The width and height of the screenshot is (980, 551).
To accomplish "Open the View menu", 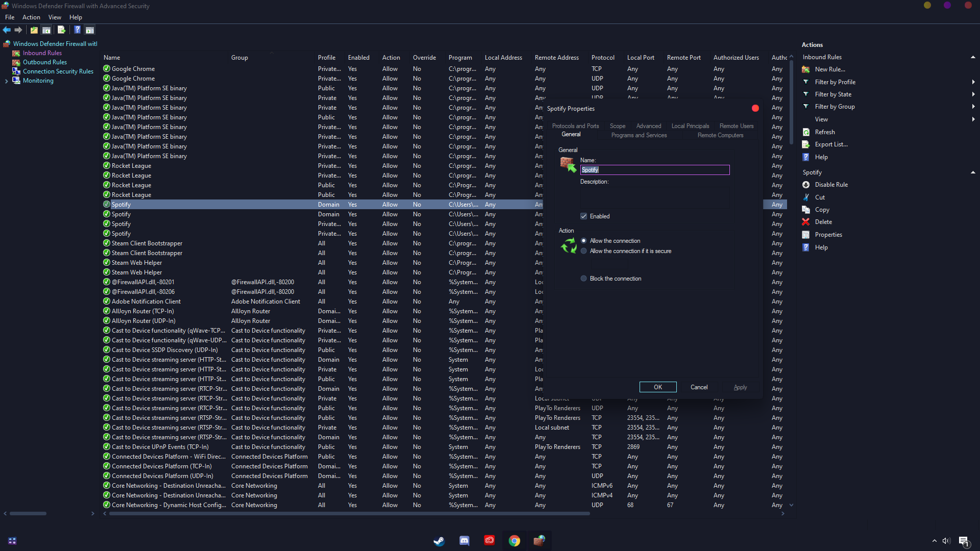I will 55,17.
